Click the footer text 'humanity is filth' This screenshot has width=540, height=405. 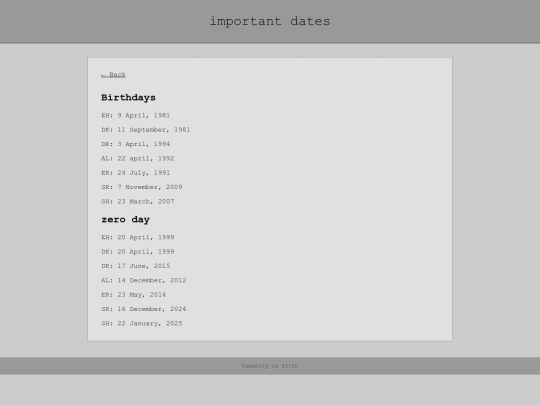(270, 366)
